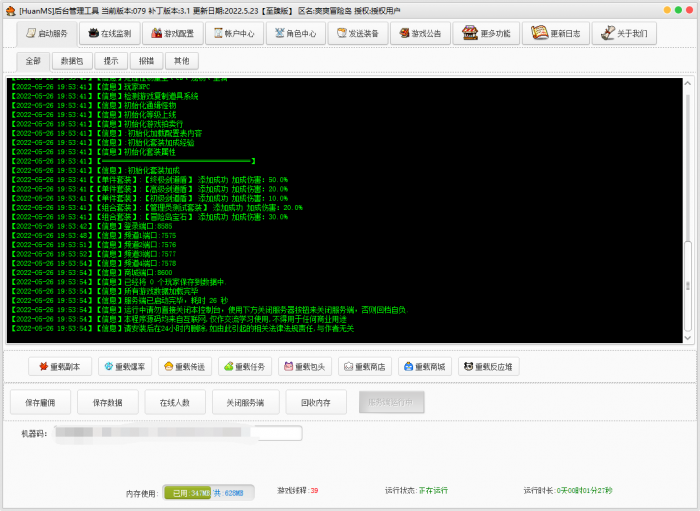Open the 关于我们 tab

(x=624, y=33)
